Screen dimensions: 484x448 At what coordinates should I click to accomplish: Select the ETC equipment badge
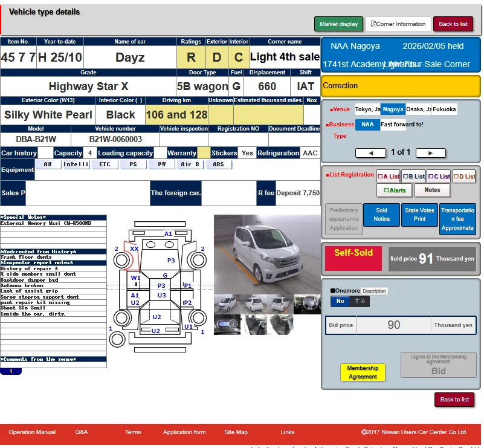tap(105, 164)
